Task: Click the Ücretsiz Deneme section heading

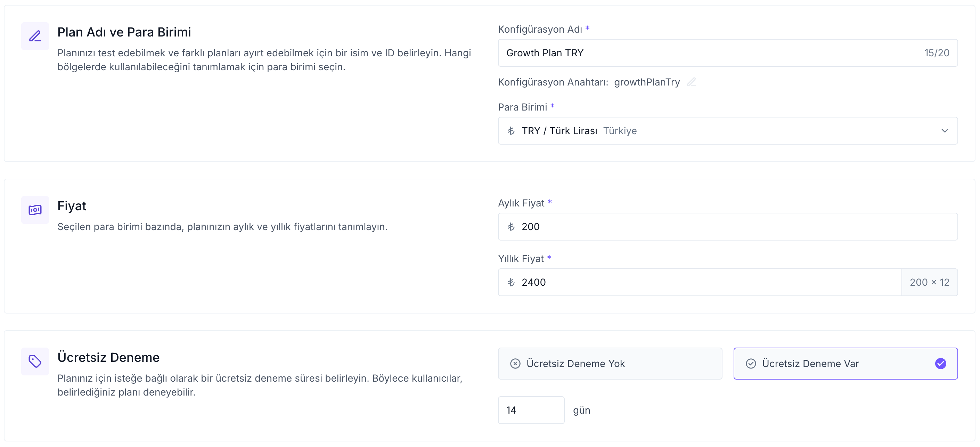Action: (x=108, y=357)
